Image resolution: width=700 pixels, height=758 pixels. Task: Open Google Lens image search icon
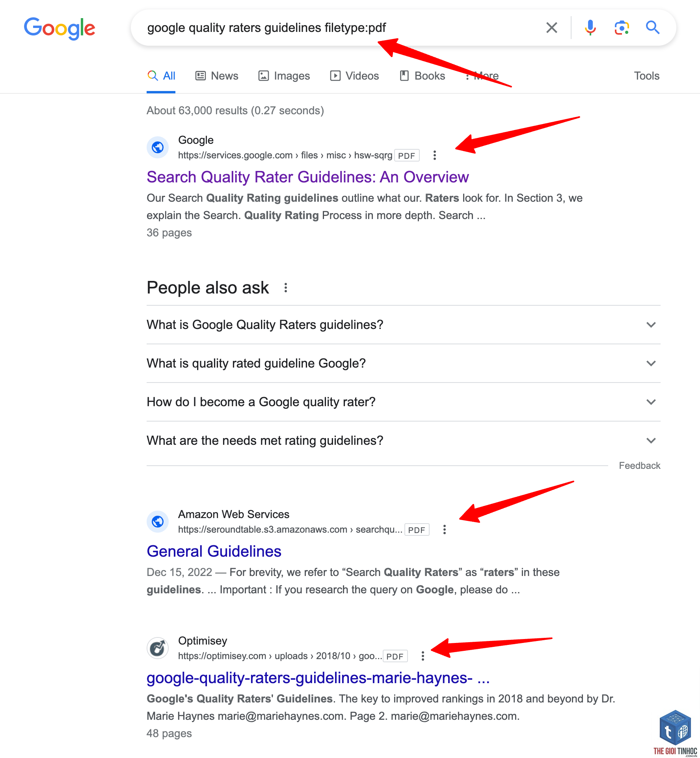pyautogui.click(x=622, y=28)
